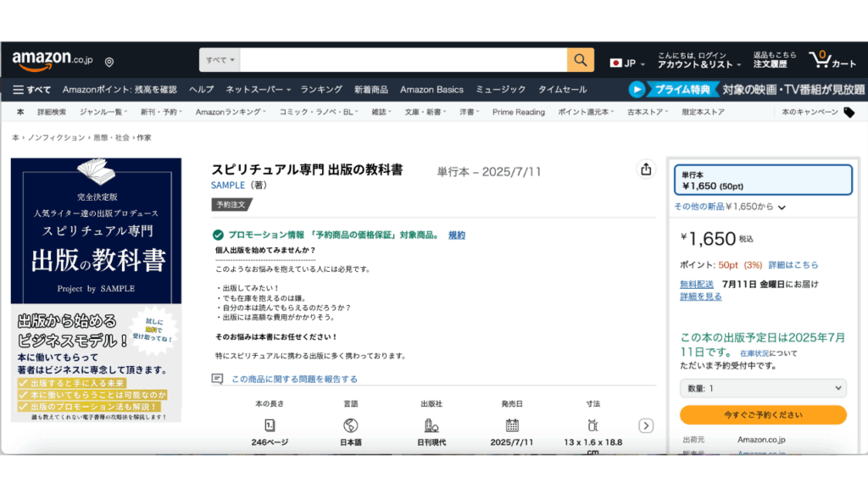Expand その他の新品 ¥1,650から

click(x=730, y=207)
